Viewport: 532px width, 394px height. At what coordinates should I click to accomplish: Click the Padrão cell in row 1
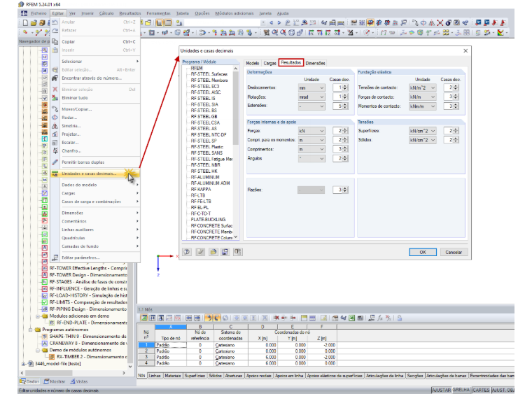[x=171, y=345]
